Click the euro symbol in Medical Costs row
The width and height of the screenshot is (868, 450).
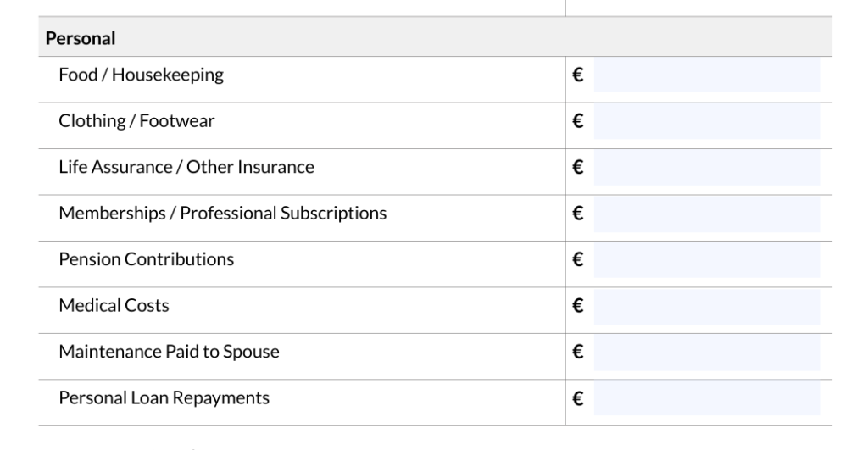tap(578, 306)
